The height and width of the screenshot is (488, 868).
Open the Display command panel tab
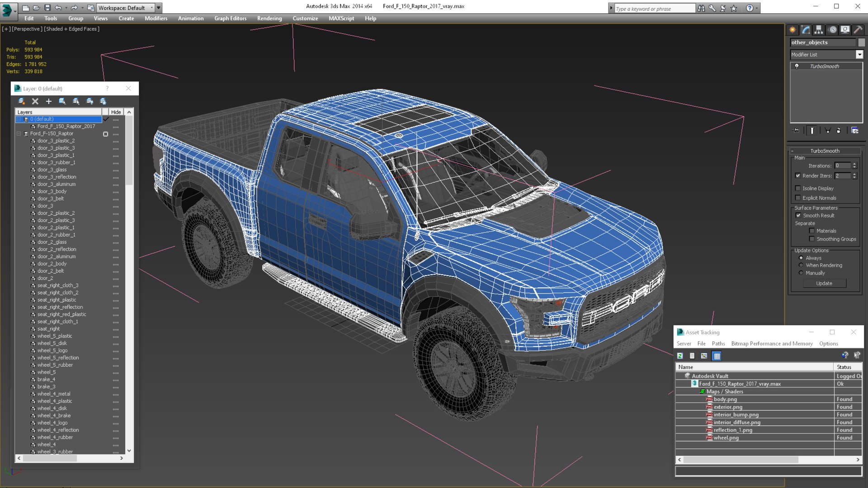[845, 30]
